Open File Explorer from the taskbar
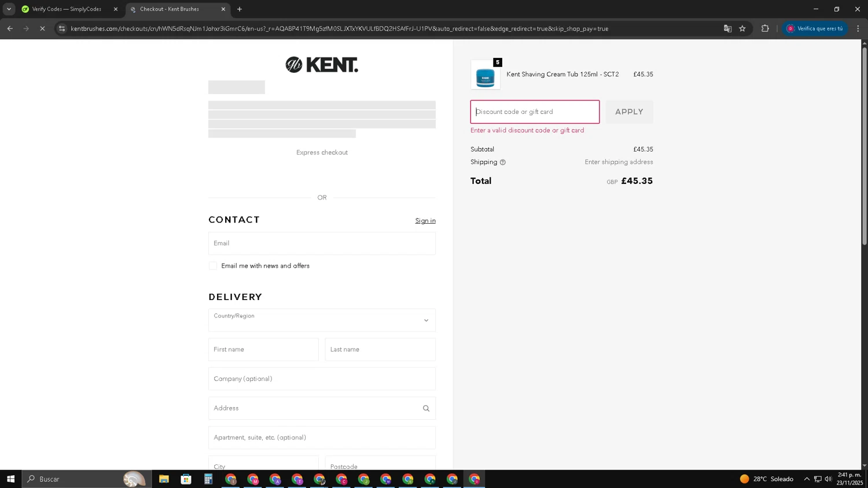This screenshot has height=488, width=868. click(x=164, y=479)
